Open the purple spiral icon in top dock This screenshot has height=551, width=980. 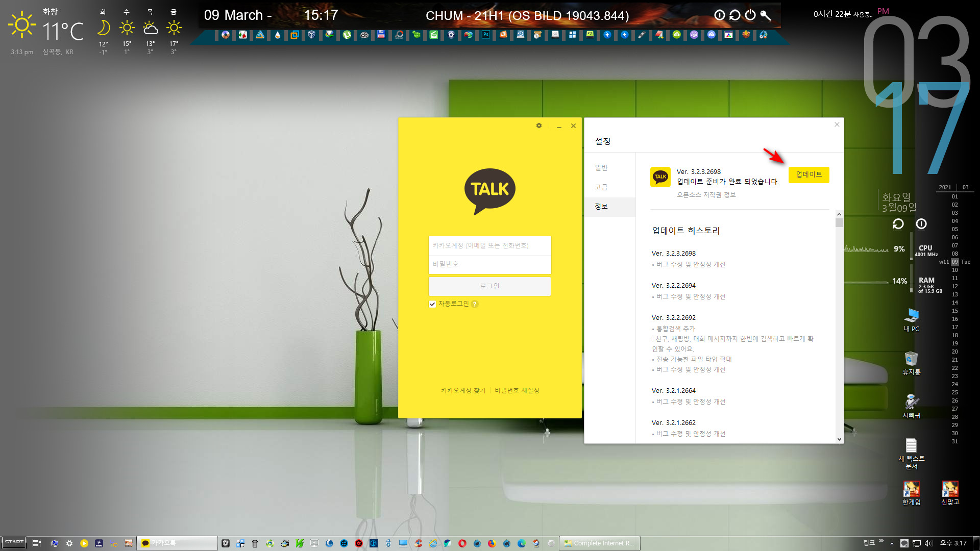(694, 35)
